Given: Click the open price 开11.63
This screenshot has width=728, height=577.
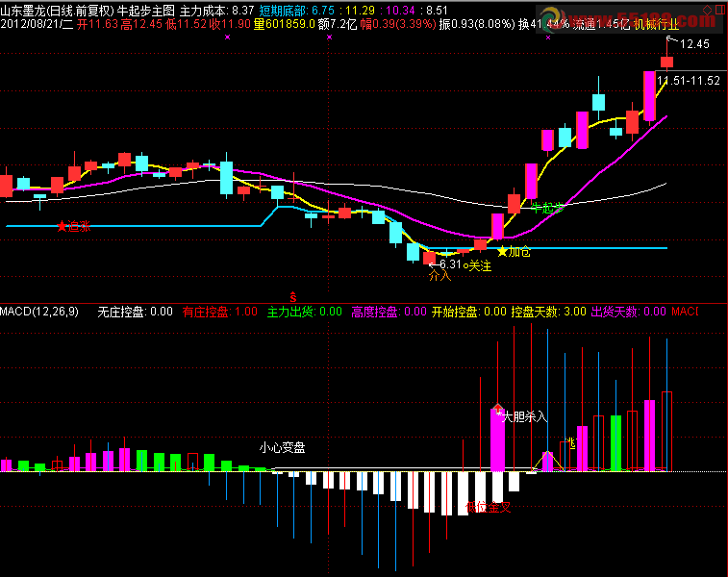Looking at the screenshot, I should point(98,24).
